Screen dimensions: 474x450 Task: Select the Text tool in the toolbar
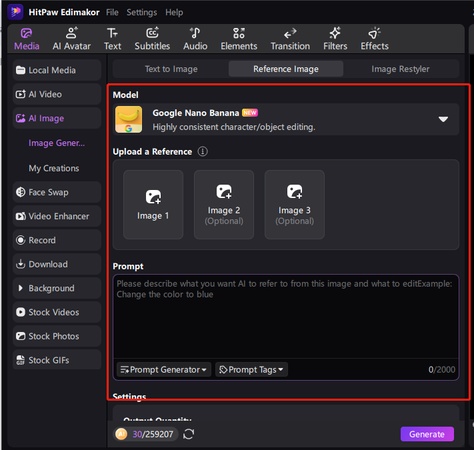coord(112,39)
